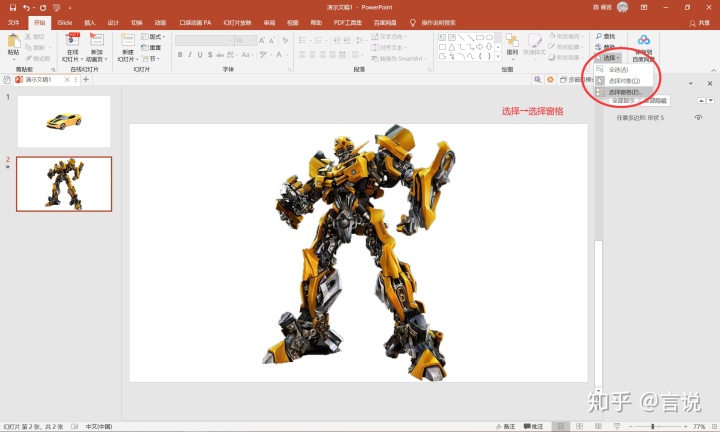The width and height of the screenshot is (720, 432).
Task: Apply strikethrough formatting
Action: [x=220, y=55]
